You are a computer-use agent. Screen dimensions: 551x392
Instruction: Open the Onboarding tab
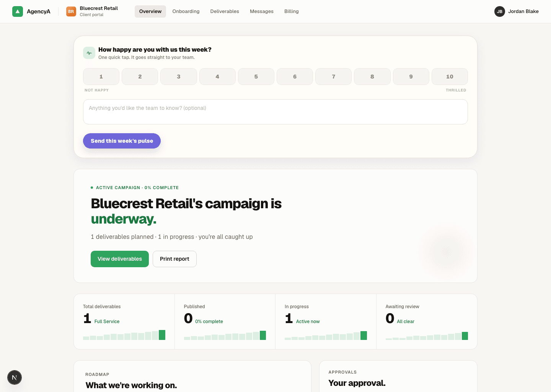(x=186, y=11)
